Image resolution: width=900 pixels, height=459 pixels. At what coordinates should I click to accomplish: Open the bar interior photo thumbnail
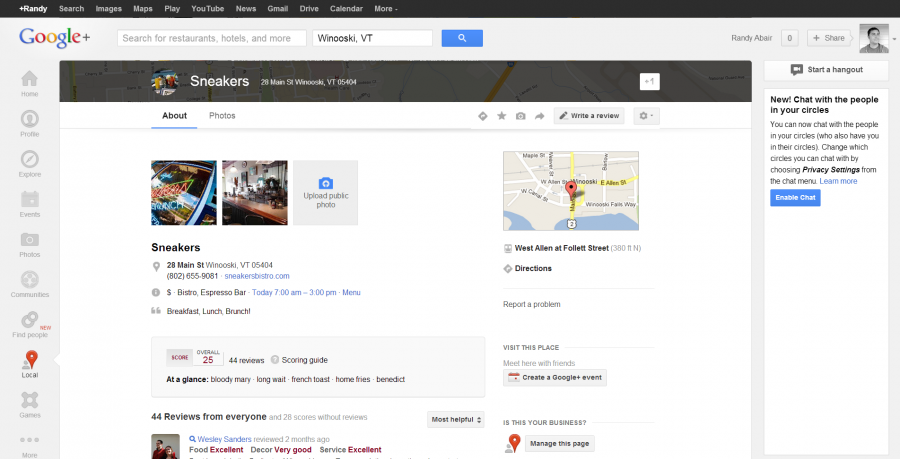tap(255, 193)
